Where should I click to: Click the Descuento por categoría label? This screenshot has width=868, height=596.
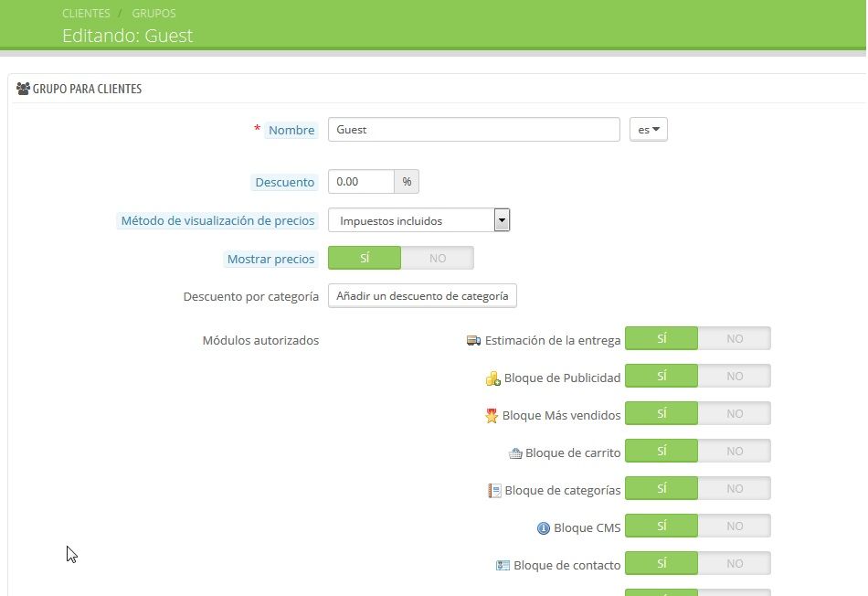click(x=250, y=296)
